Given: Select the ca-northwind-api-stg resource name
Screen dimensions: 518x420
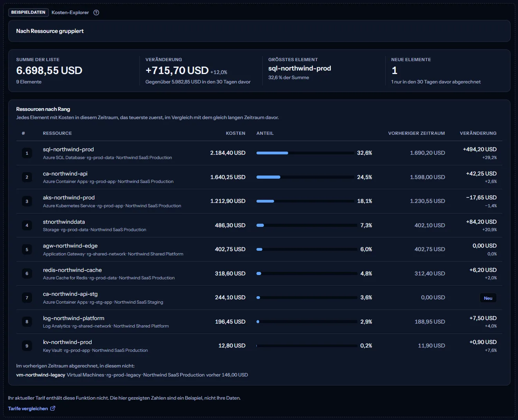Looking at the screenshot, I should 70,294.
